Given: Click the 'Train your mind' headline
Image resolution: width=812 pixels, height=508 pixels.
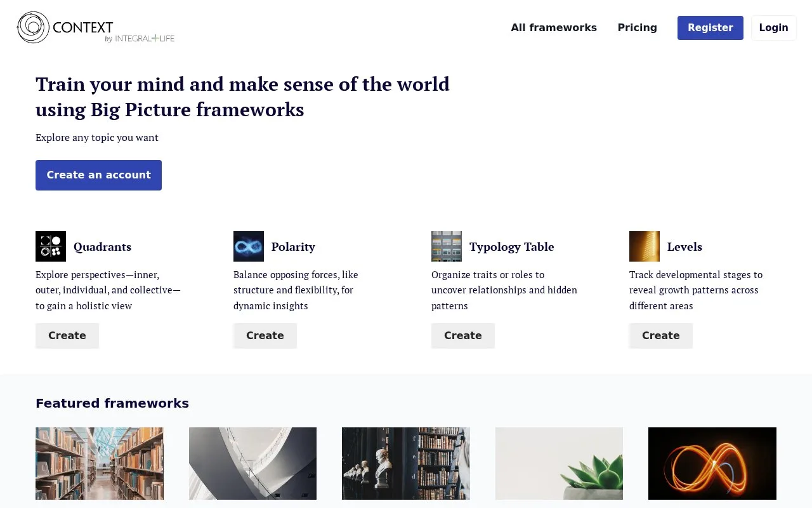Looking at the screenshot, I should 242,97.
